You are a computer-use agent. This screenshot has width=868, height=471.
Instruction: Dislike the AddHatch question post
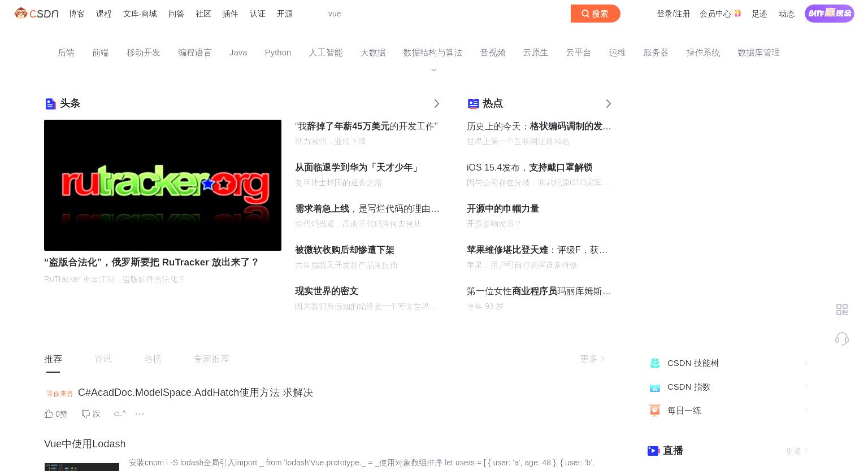pos(91,414)
